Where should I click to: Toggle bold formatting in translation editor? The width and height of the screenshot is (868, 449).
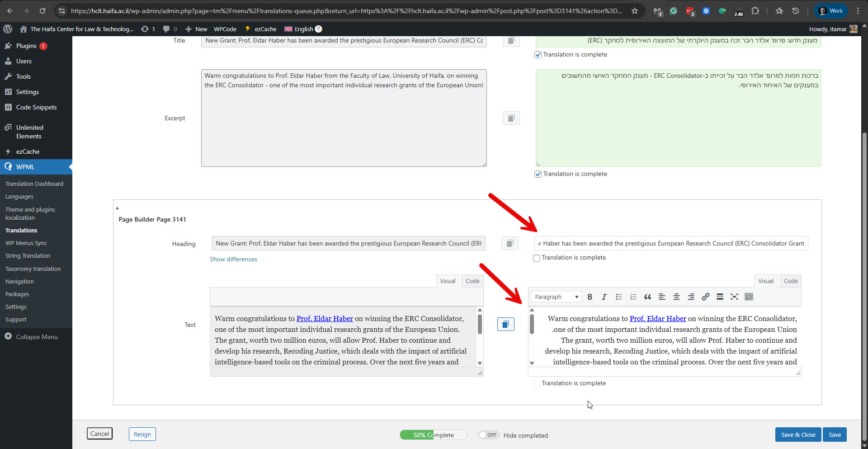(590, 297)
